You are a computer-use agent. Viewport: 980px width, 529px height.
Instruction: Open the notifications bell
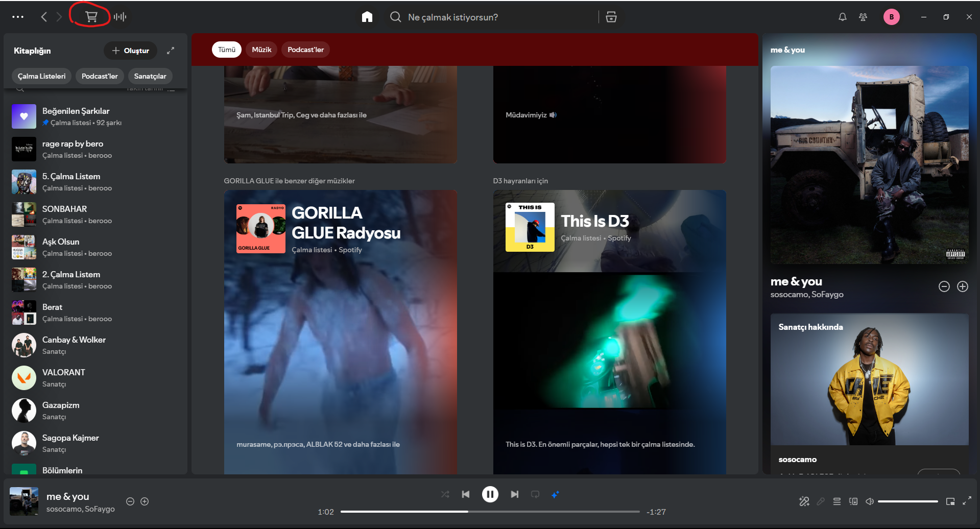pos(843,17)
